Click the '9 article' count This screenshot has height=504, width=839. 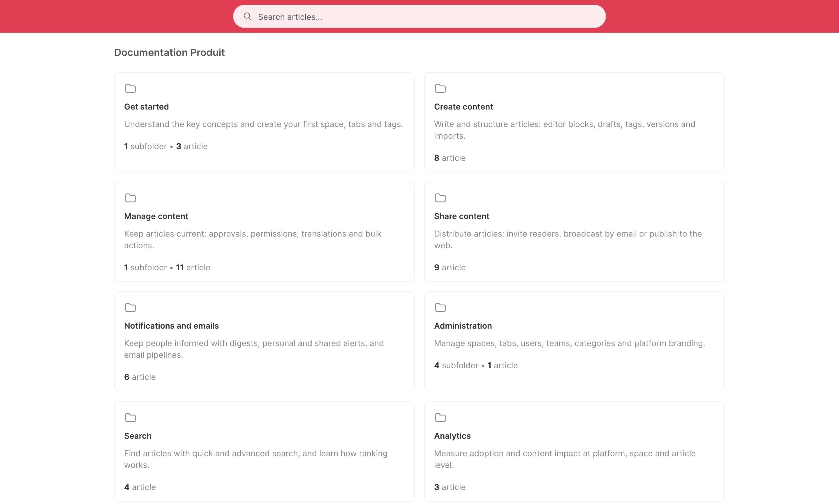pos(450,268)
